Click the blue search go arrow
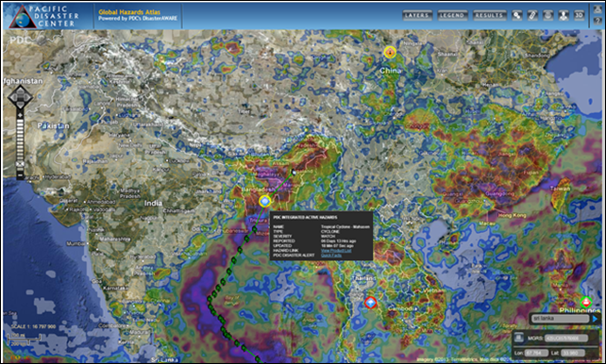The width and height of the screenshot is (606, 364). click(596, 319)
